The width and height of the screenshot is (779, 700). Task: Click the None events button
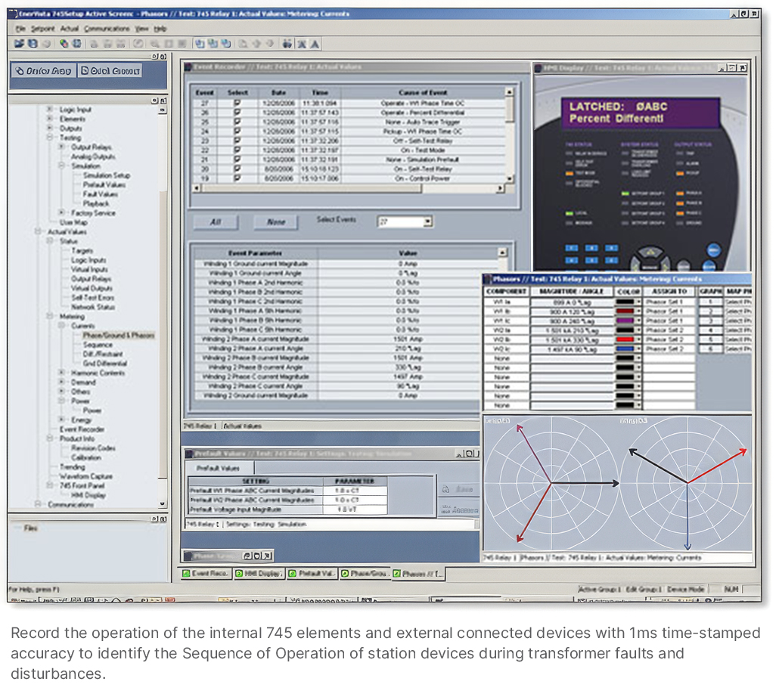[x=276, y=222]
